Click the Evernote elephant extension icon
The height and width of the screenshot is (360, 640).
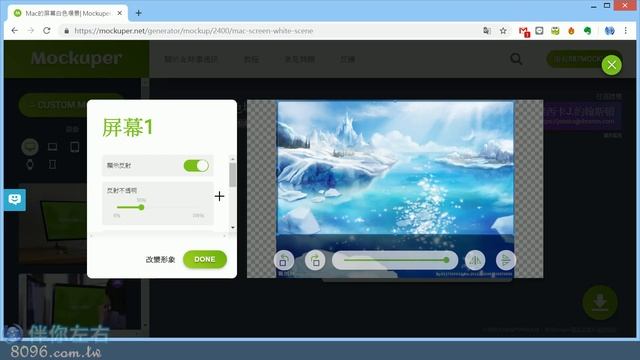click(587, 31)
